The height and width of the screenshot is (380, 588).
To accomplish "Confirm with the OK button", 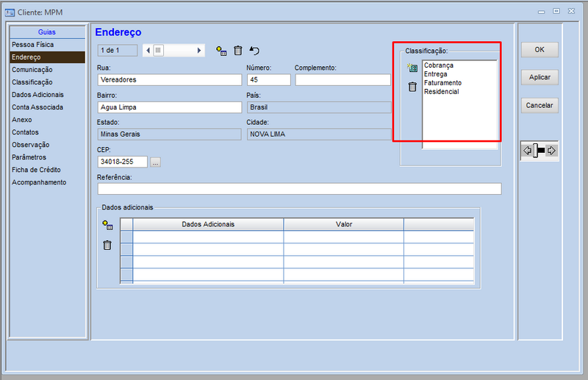I will coord(539,49).
